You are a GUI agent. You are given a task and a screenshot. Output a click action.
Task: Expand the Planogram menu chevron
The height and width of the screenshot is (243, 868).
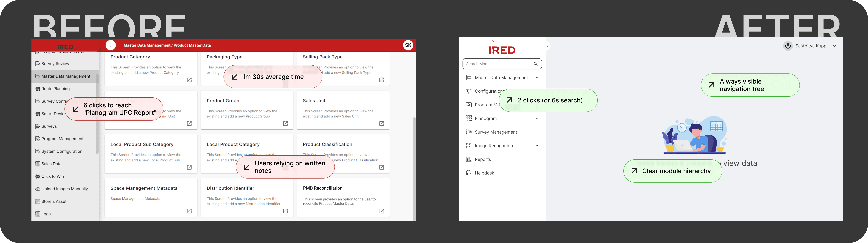tap(537, 118)
